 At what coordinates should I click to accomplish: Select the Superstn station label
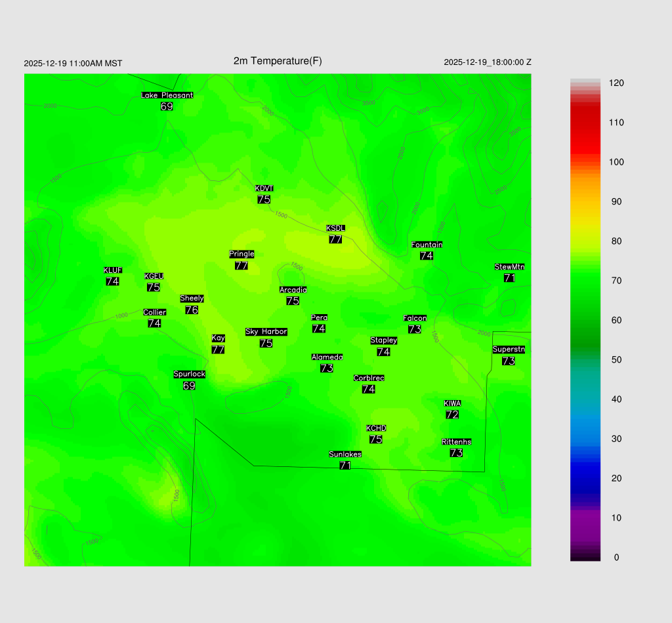pos(509,350)
